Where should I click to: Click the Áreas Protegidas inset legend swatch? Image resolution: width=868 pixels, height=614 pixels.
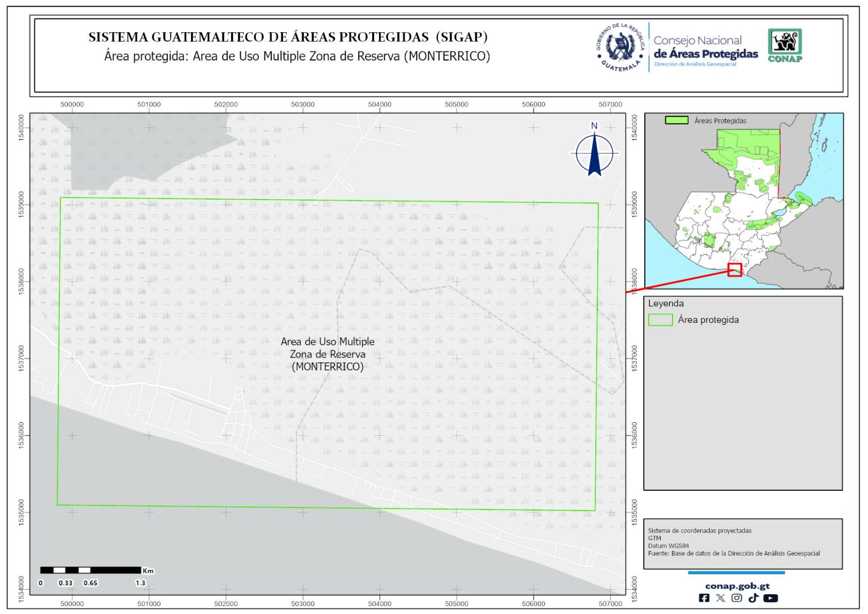pos(676,120)
